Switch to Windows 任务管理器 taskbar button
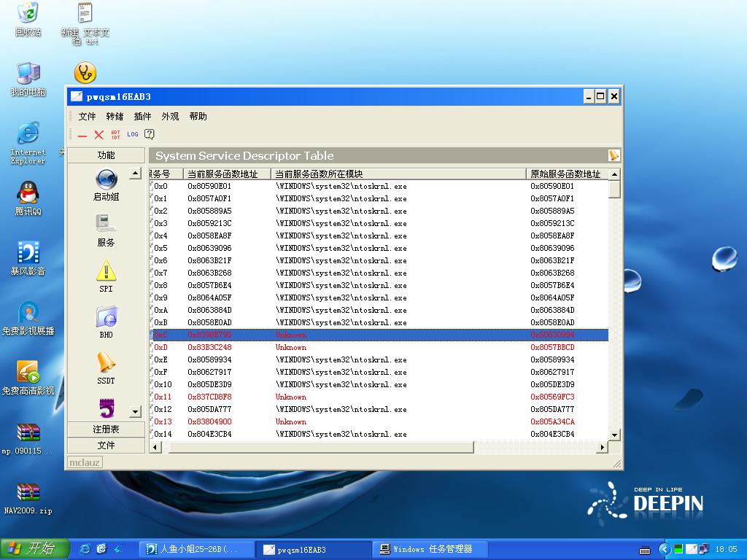Screen dimensions: 747x560 tap(432, 549)
